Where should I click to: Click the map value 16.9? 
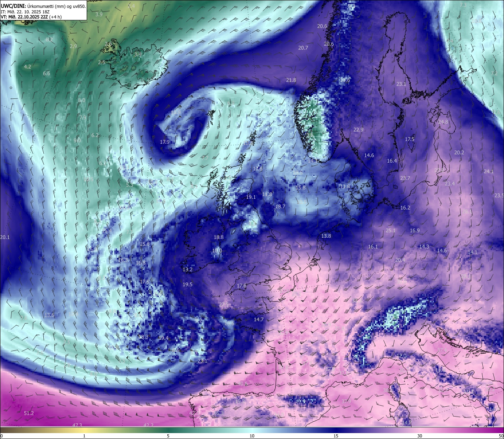(415, 230)
